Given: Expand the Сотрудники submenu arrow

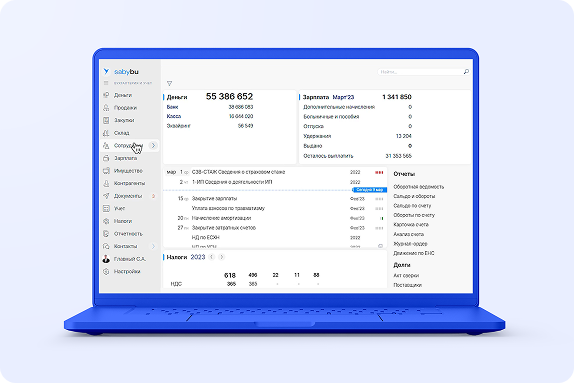Looking at the screenshot, I should pos(153,145).
